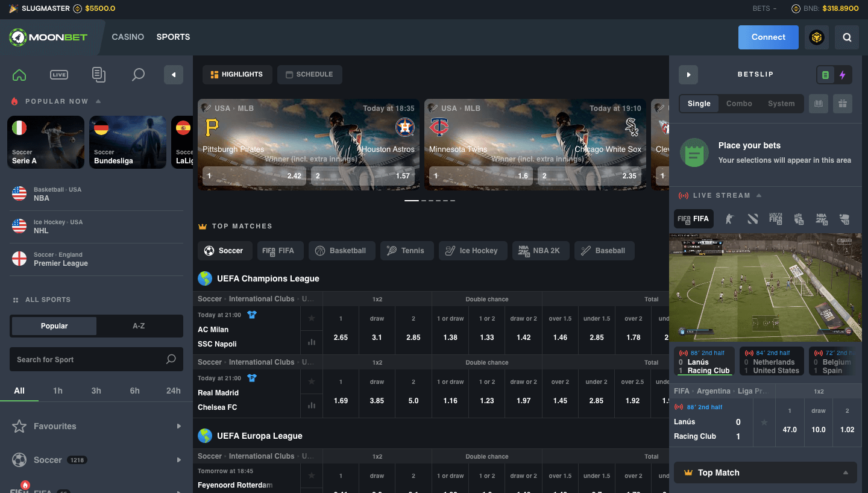868x493 pixels.
Task: Select the third live stream sport icon
Action: (752, 219)
